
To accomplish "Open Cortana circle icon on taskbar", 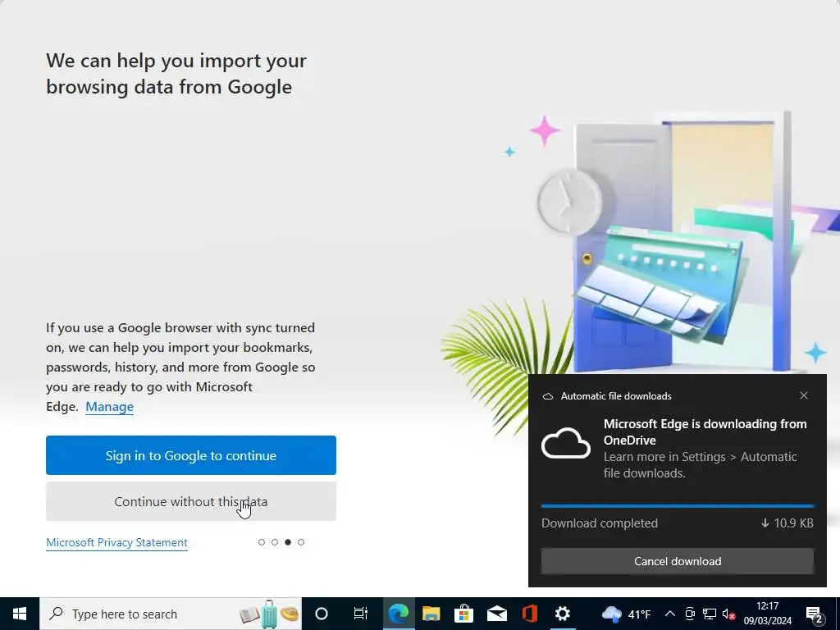I will tap(322, 614).
